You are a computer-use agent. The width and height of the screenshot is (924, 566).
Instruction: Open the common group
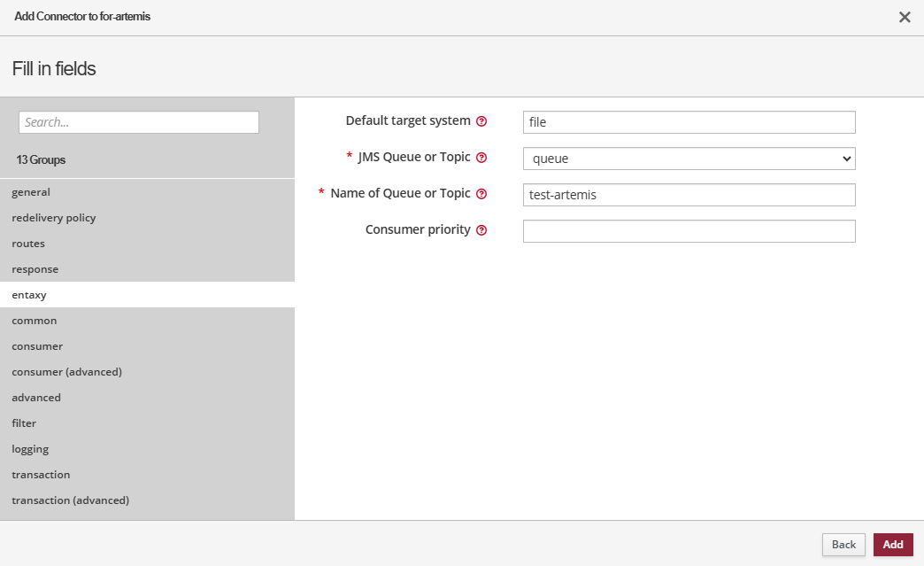click(35, 321)
